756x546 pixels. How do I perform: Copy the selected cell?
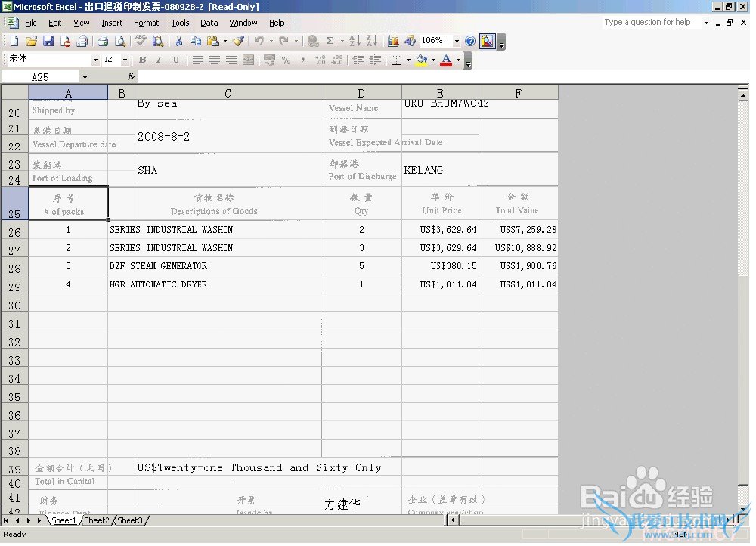point(196,41)
